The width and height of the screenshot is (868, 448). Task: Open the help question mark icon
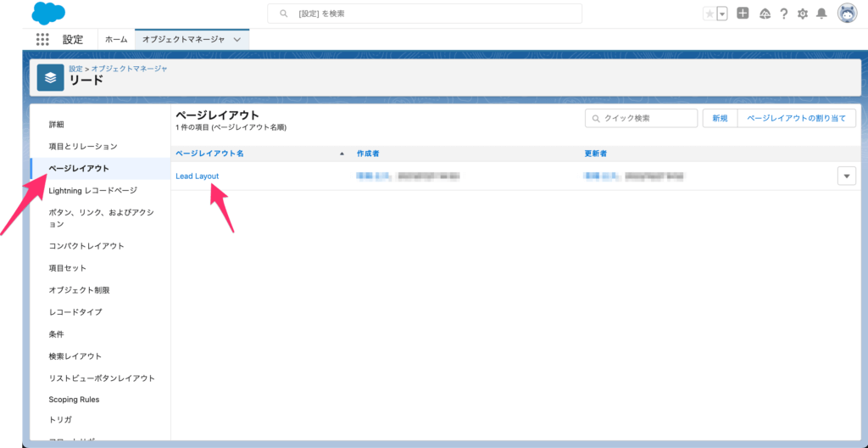783,14
